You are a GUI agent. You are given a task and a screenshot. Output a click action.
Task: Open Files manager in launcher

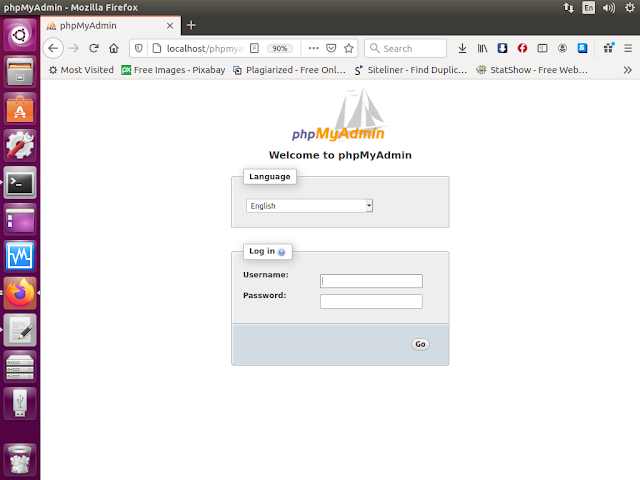(20, 72)
